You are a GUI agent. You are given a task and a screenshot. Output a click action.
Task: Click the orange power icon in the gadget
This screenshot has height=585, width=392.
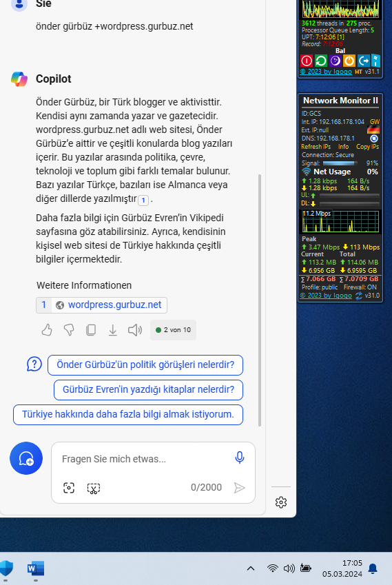point(349,61)
